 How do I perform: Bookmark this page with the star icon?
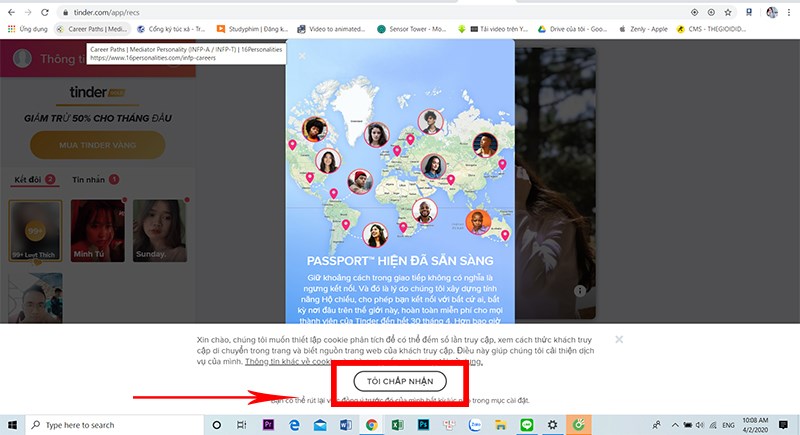click(x=728, y=12)
